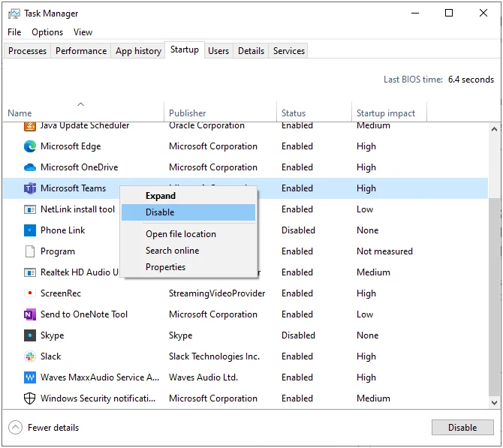Select the Skype row name
503x448 pixels.
(x=53, y=335)
